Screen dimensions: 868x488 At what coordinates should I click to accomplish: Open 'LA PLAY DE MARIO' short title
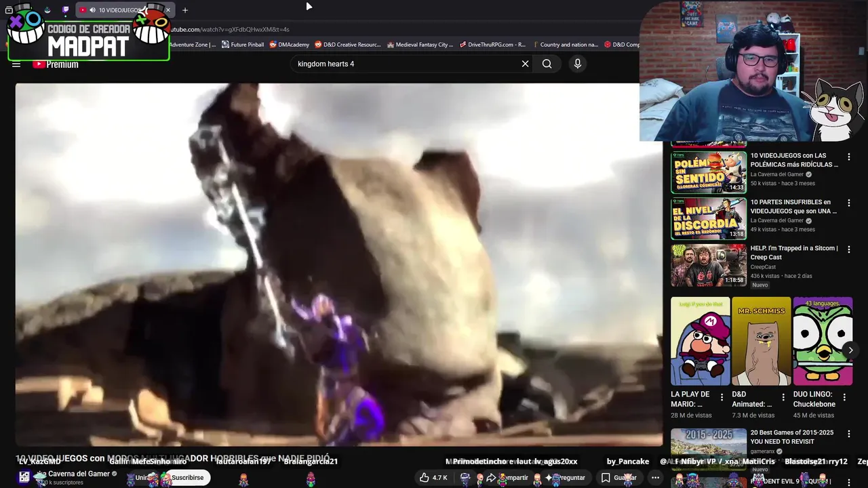[x=690, y=399]
